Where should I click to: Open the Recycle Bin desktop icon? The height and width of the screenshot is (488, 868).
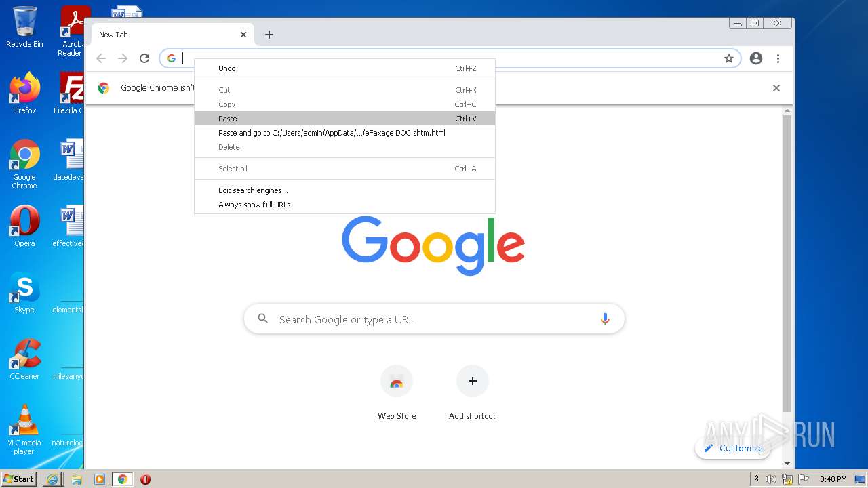coord(24,27)
